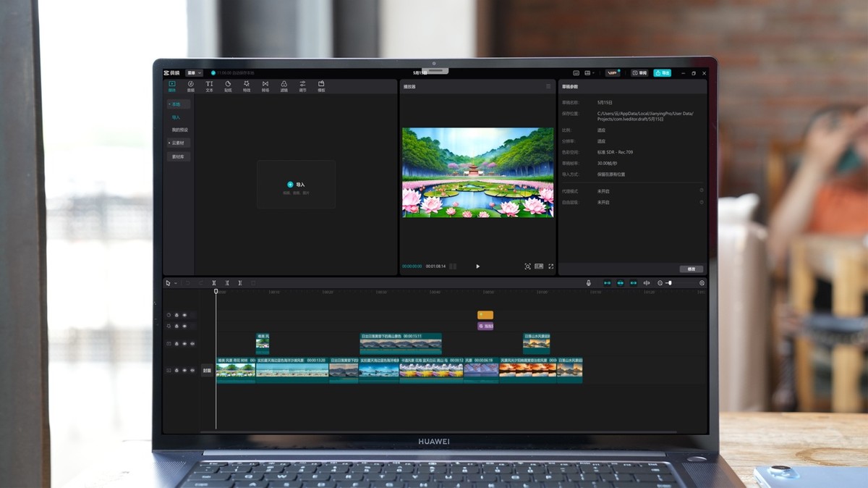
Task: Expand the 云素材 section in the sidebar
Action: pos(178,143)
